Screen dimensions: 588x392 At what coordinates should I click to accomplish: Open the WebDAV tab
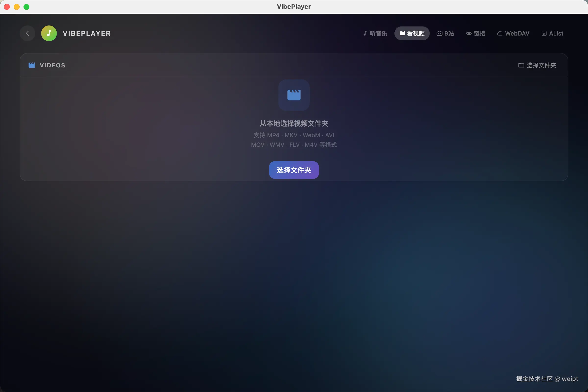(x=517, y=33)
